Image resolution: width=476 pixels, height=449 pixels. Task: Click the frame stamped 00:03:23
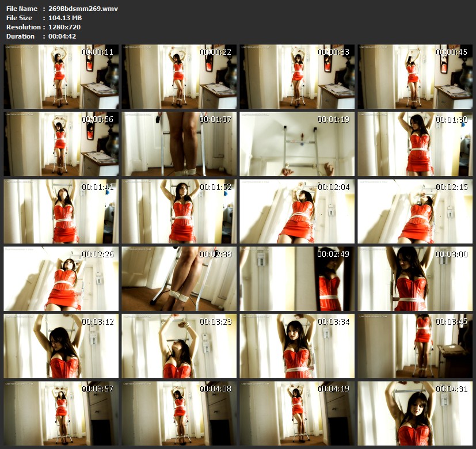[x=179, y=346]
